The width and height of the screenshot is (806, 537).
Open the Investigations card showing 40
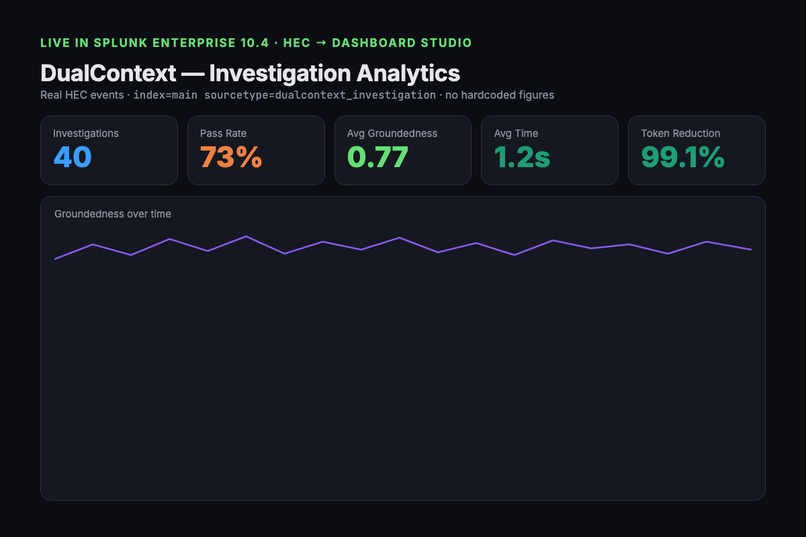click(109, 150)
